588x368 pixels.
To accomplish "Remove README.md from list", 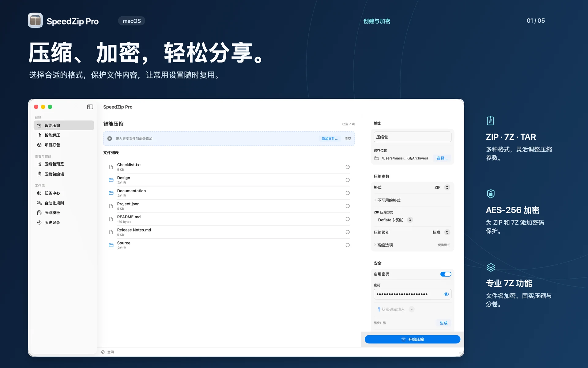I will tap(348, 219).
